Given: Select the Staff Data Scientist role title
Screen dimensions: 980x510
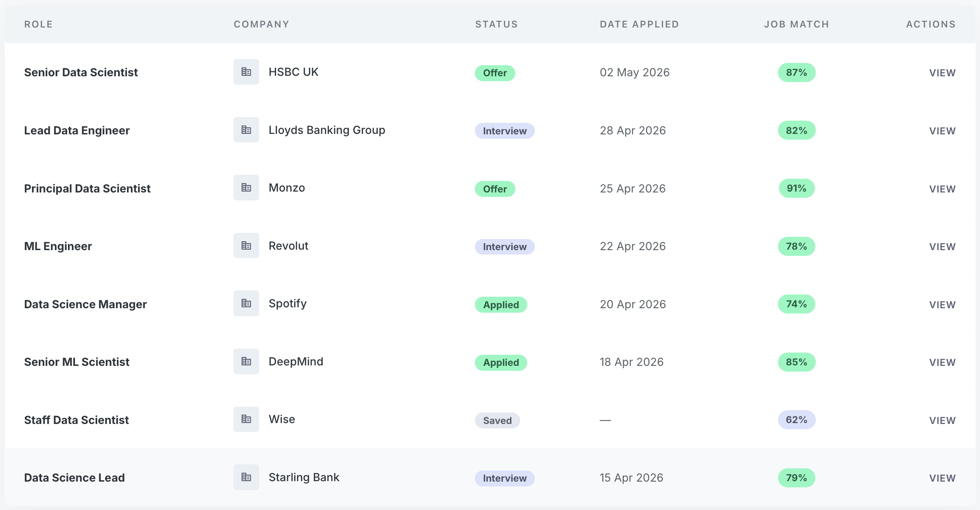Looking at the screenshot, I should 76,420.
